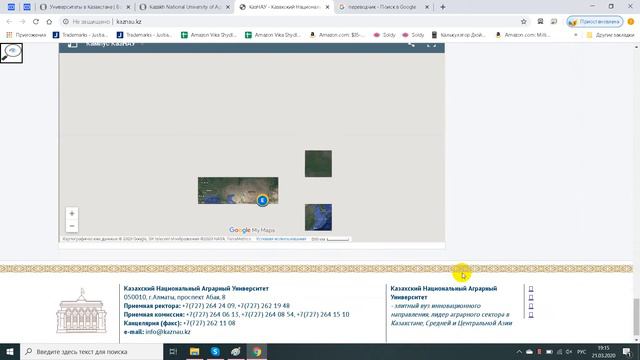Click the university building logo in footer
This screenshot has height=360, width=640.
click(x=81, y=311)
